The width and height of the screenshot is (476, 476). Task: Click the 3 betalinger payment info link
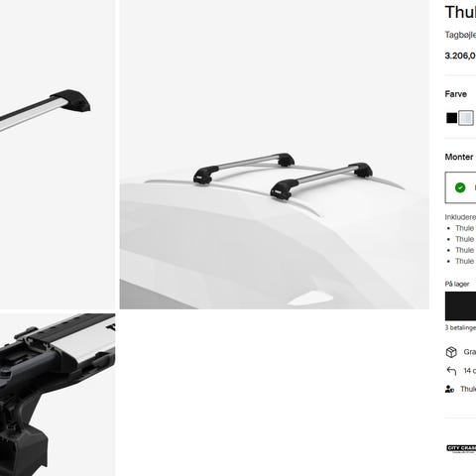point(460,328)
